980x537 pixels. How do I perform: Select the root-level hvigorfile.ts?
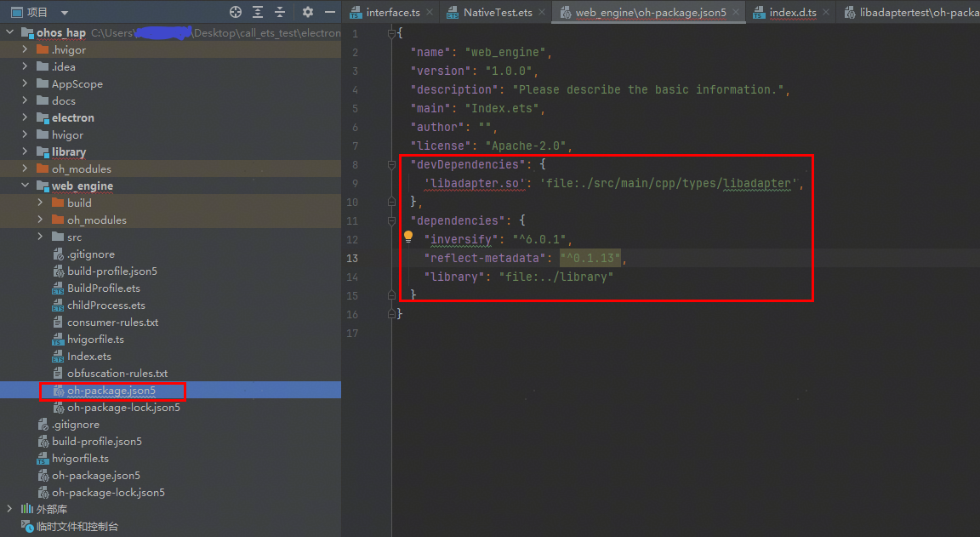point(80,458)
